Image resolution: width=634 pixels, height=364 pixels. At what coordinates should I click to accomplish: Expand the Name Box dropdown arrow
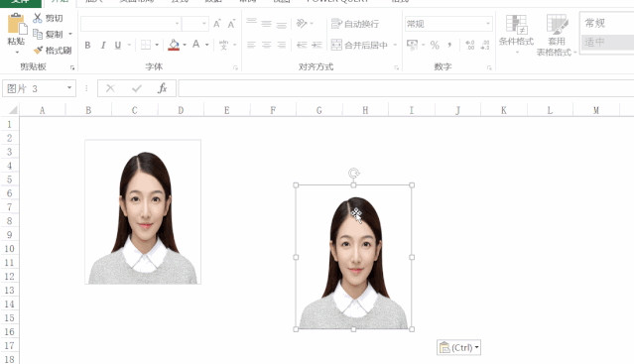(69, 88)
